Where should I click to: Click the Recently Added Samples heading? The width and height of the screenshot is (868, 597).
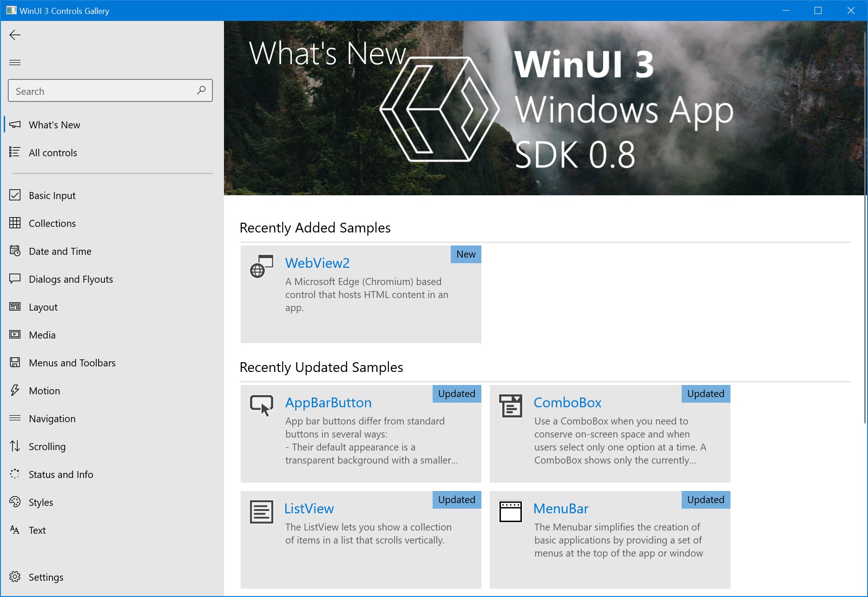(x=315, y=228)
